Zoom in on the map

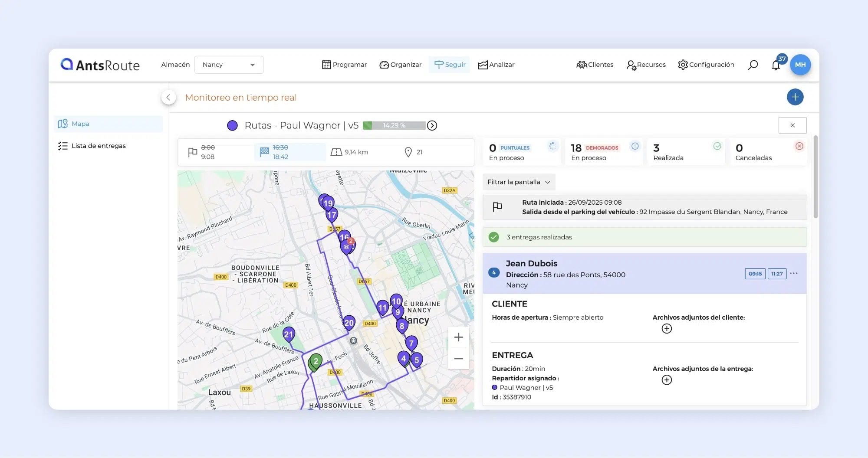[x=458, y=337]
